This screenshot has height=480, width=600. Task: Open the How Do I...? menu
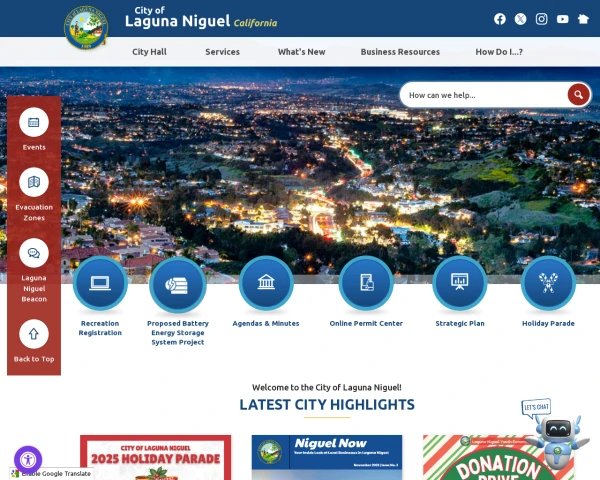(x=499, y=52)
